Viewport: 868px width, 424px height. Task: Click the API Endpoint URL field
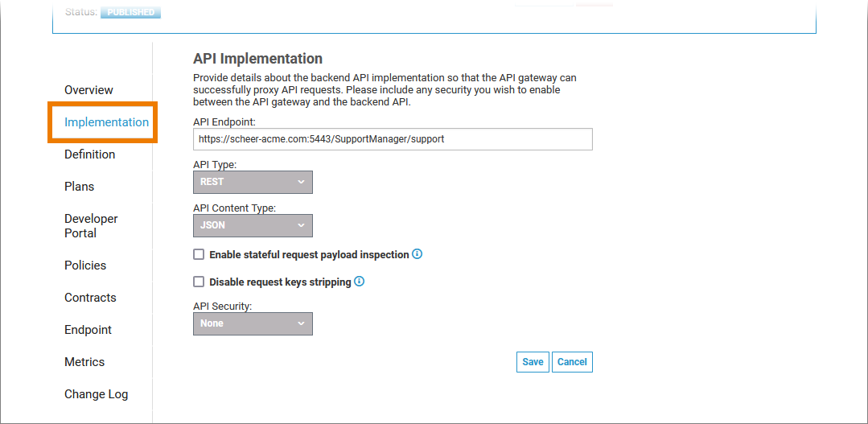393,139
